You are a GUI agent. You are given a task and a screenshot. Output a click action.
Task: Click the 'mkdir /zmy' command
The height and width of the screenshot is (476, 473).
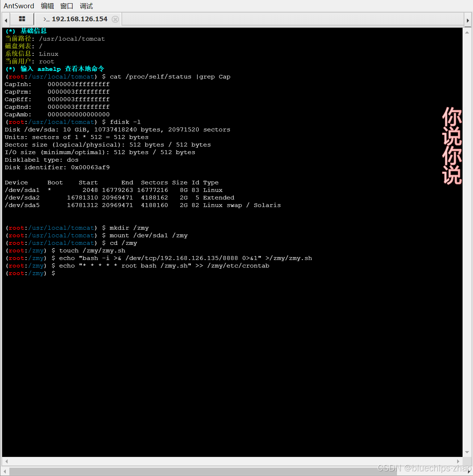point(129,228)
